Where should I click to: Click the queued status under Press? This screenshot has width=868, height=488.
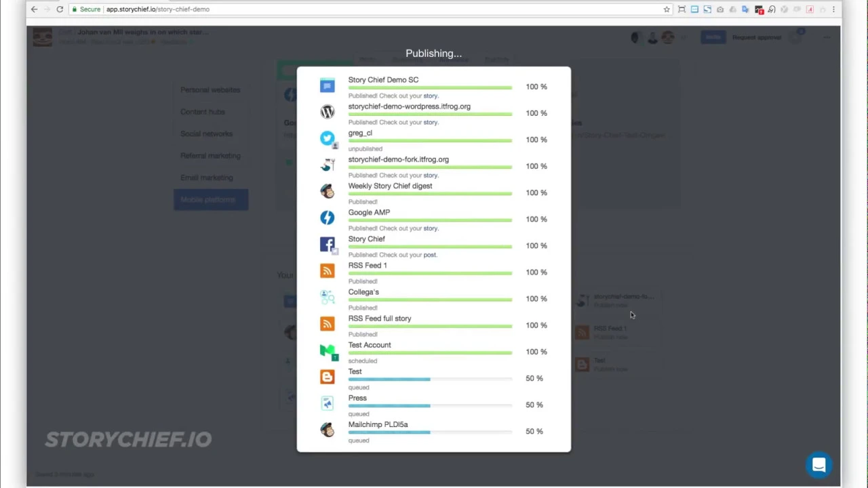[359, 414]
